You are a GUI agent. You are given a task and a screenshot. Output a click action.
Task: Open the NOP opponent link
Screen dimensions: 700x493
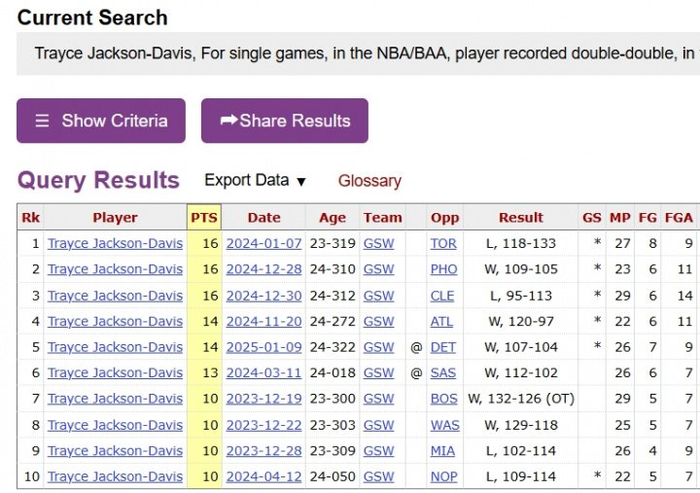click(x=443, y=477)
